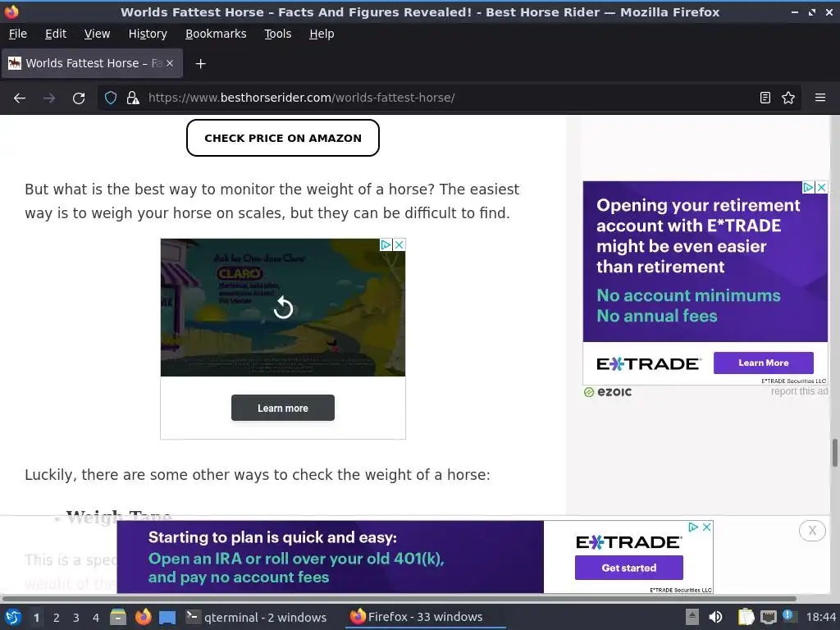Image resolution: width=840 pixels, height=630 pixels.
Task: Click Learn More on E*TRADE sidebar ad
Action: [764, 363]
